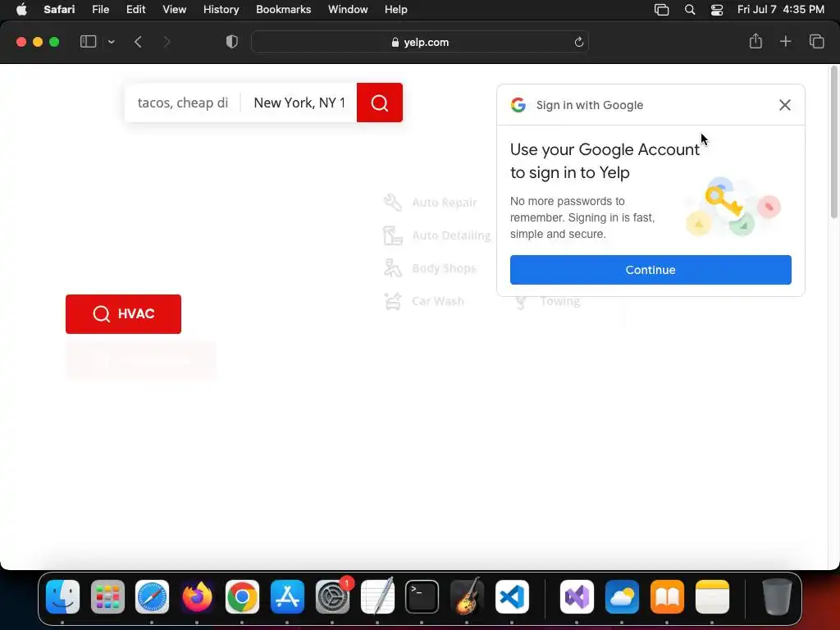Toggle the Safari sidebar
840x630 pixels.
[88, 42]
